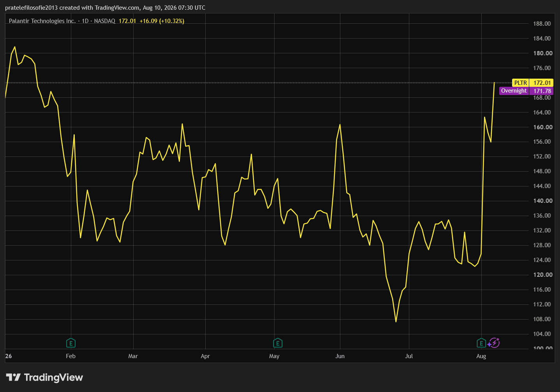The image size is (560, 392).
Task: Click the purple lightning bolt circle icon
Action: [x=495, y=343]
